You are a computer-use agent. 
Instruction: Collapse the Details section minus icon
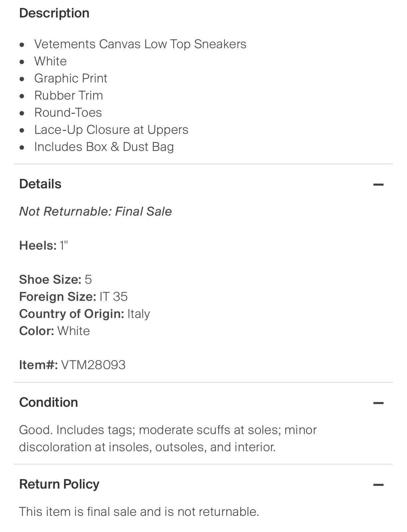[x=378, y=185]
